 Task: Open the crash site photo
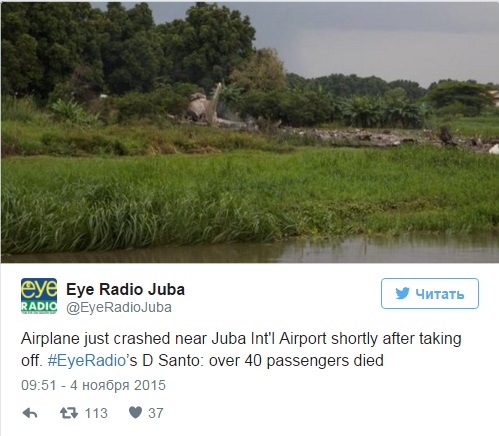(x=250, y=132)
